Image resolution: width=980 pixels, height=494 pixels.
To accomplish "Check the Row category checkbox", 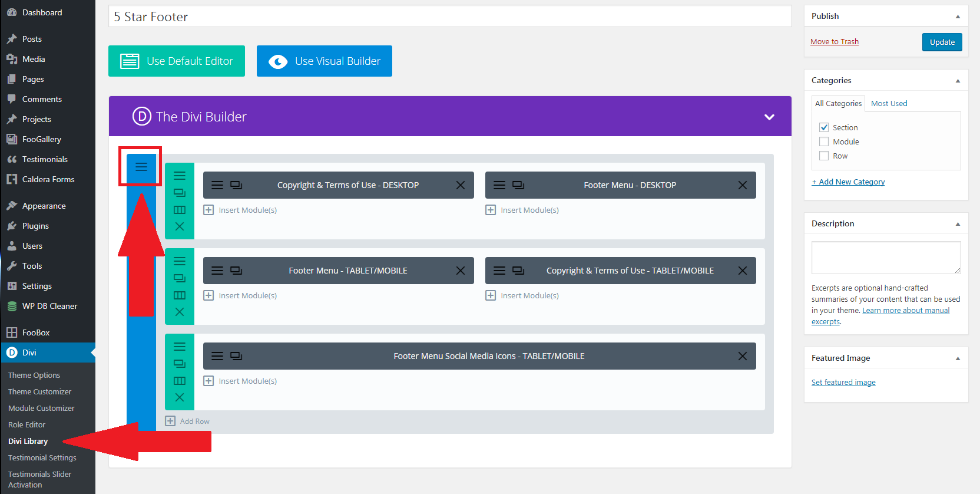I will click(x=824, y=156).
